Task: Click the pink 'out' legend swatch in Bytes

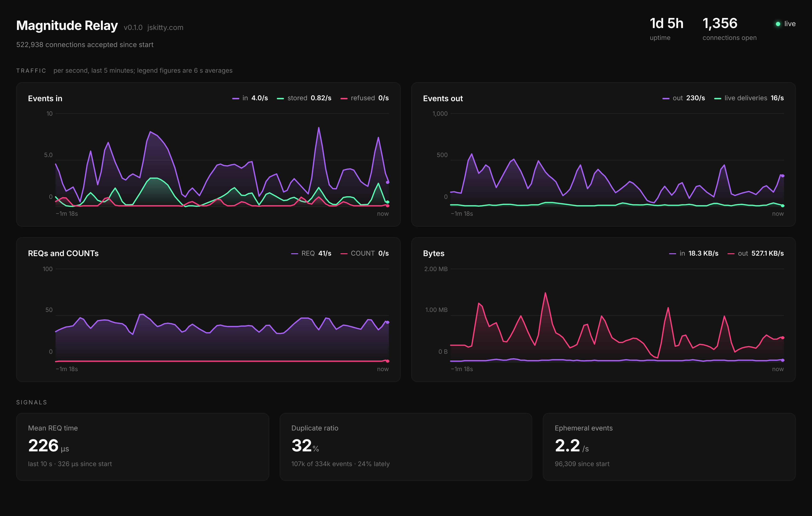Action: point(731,254)
